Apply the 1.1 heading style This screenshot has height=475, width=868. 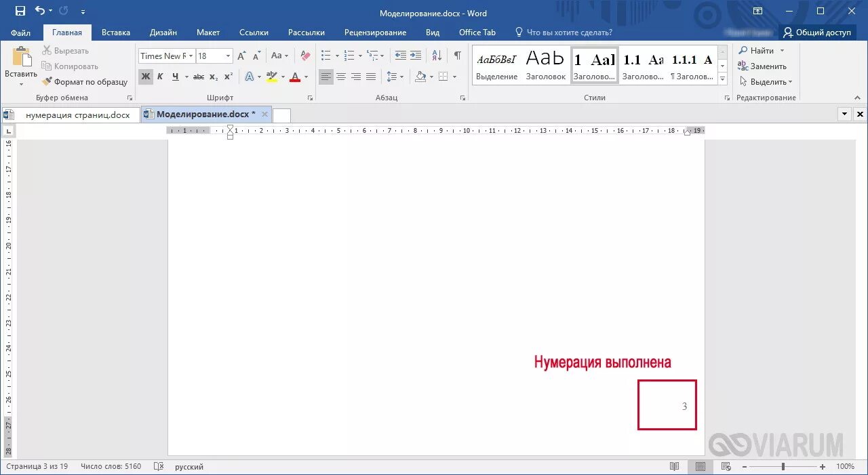[643, 66]
